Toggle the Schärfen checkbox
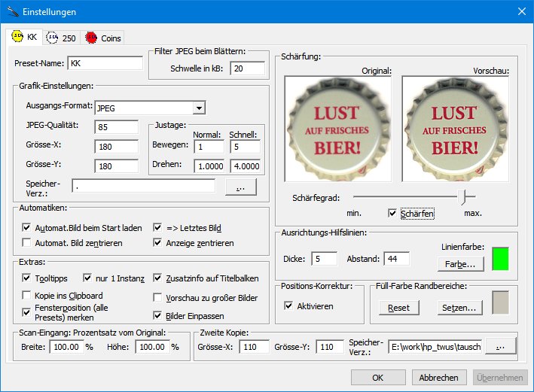 pos(392,214)
